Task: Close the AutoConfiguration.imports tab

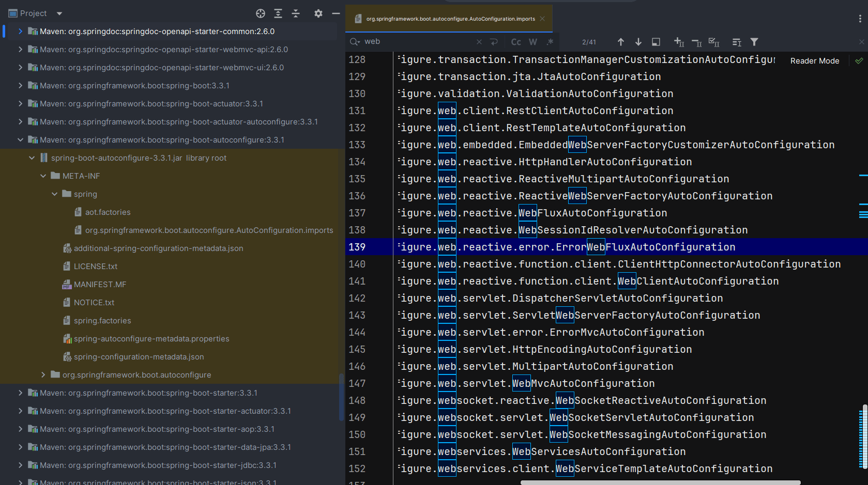Action: (x=542, y=19)
